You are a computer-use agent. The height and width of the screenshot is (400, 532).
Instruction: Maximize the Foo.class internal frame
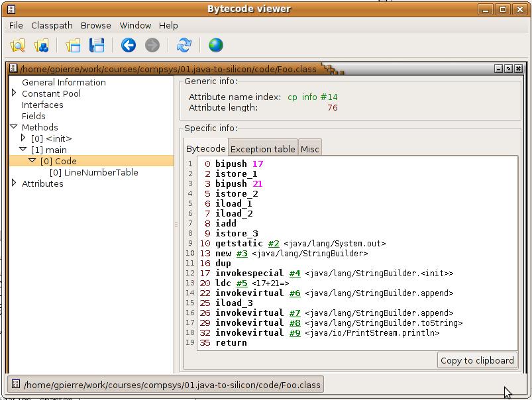508,68
